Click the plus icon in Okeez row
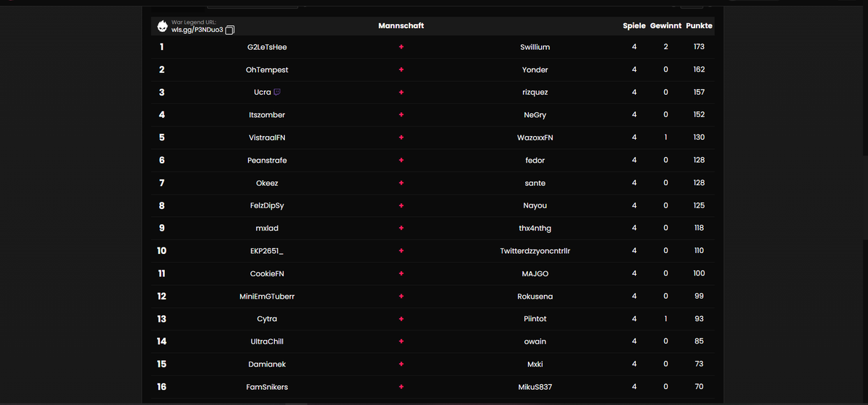This screenshot has height=405, width=868. (x=401, y=183)
